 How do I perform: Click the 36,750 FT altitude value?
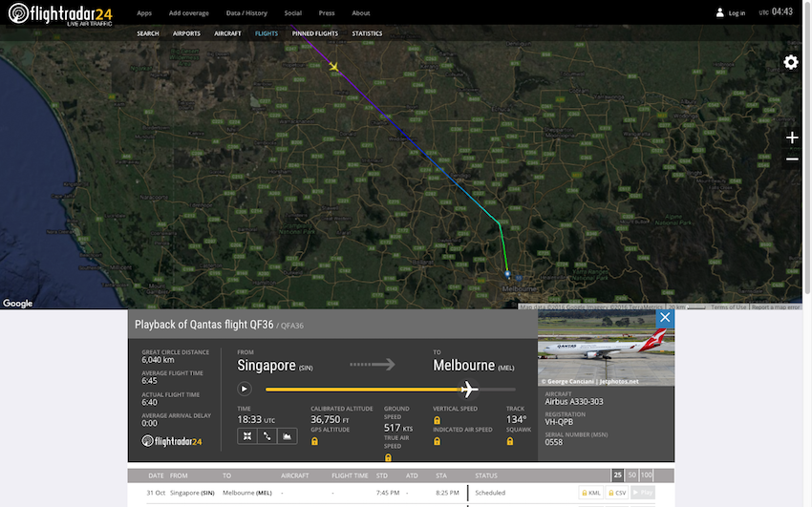click(x=330, y=419)
